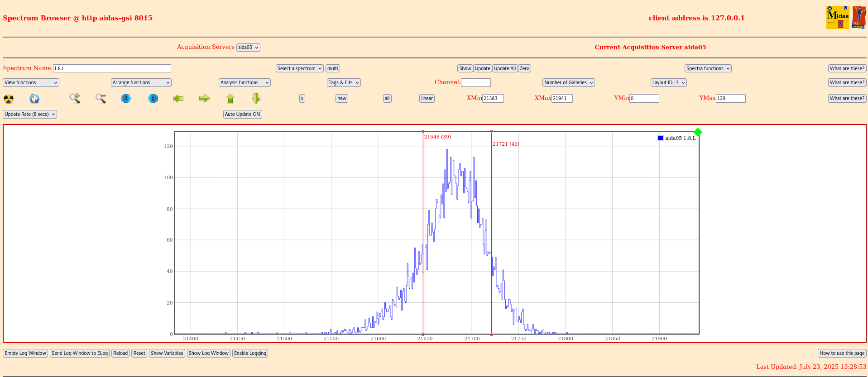Click the Midas logo icon
This screenshot has height=377, width=868.
pos(838,18)
